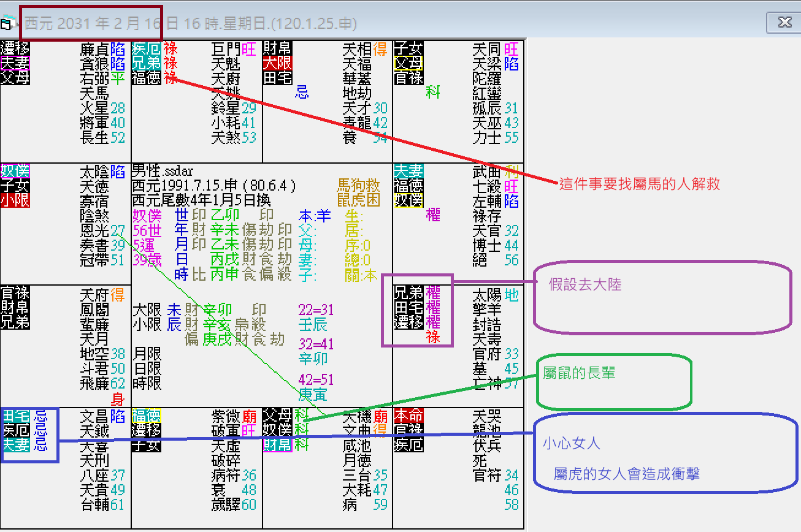Image resolution: width=801 pixels, height=532 pixels.
Task: Click the star name 貪狼
Action: pos(95,64)
